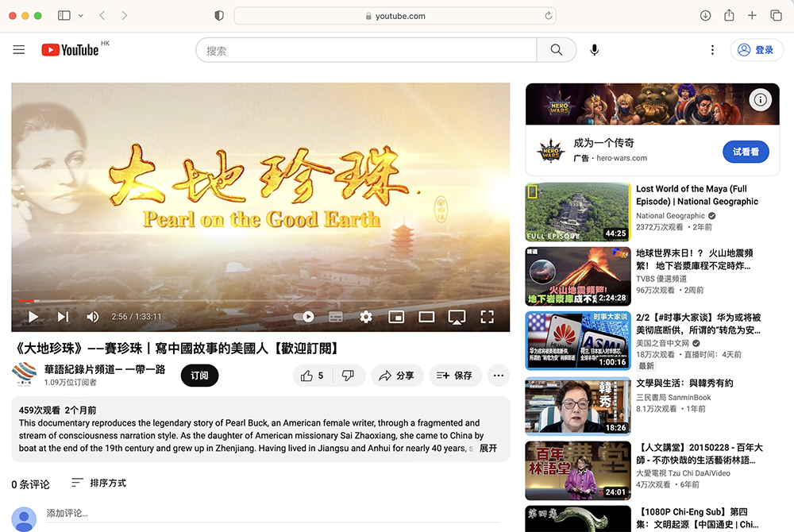
Task: Open the Safari share menu
Action: [729, 15]
